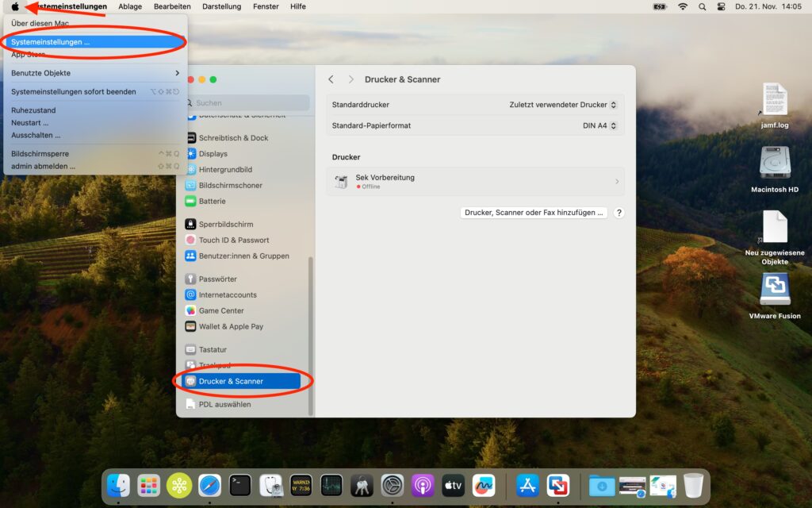This screenshot has height=508, width=812.
Task: Launch App Store from the Dock
Action: 527,485
